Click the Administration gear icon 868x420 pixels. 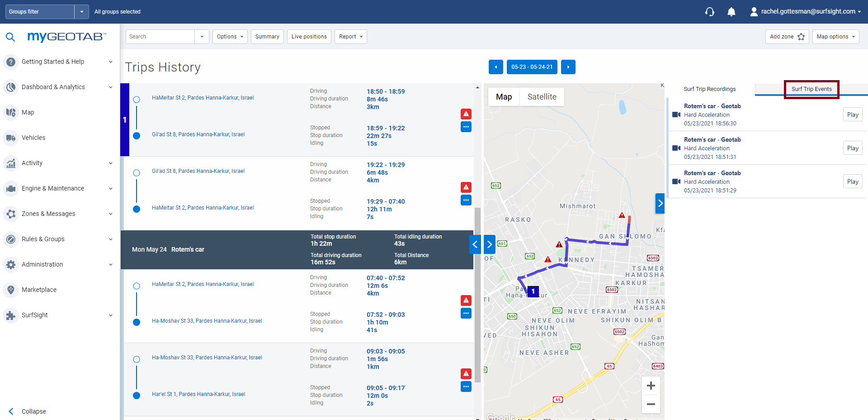coord(11,264)
